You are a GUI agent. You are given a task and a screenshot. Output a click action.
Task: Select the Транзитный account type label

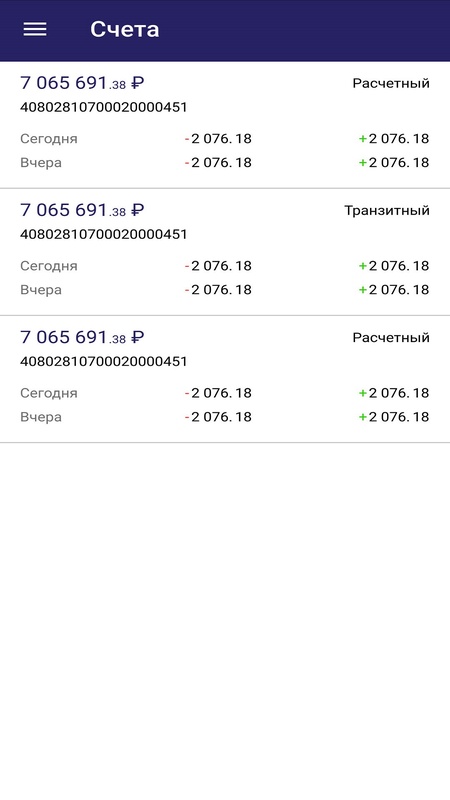[387, 210]
